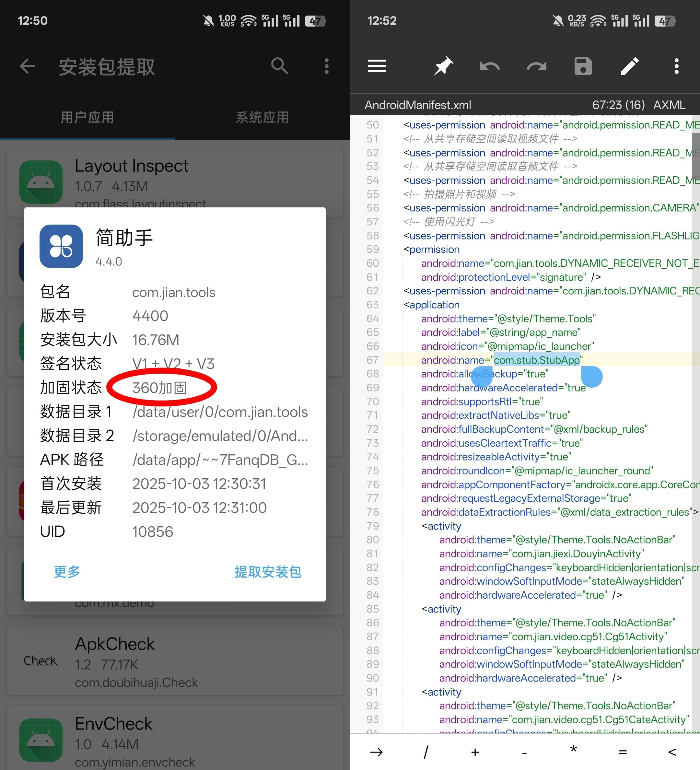700x770 pixels.
Task: Redo the edit in the editor
Action: (x=537, y=66)
